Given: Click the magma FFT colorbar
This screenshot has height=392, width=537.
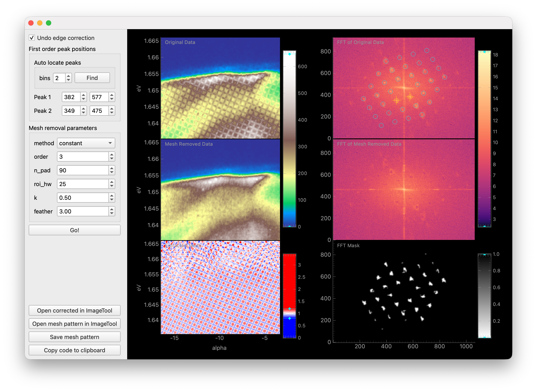Looking at the screenshot, I should [484, 139].
